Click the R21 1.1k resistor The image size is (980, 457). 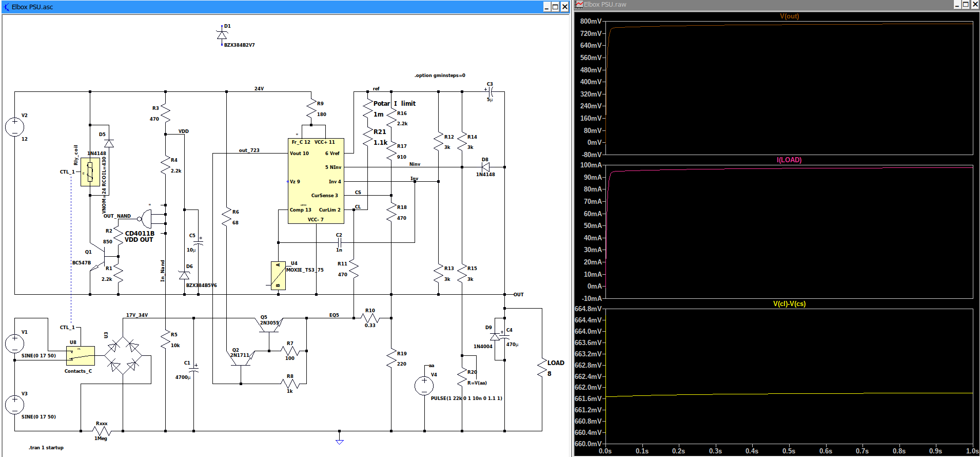[x=367, y=137]
